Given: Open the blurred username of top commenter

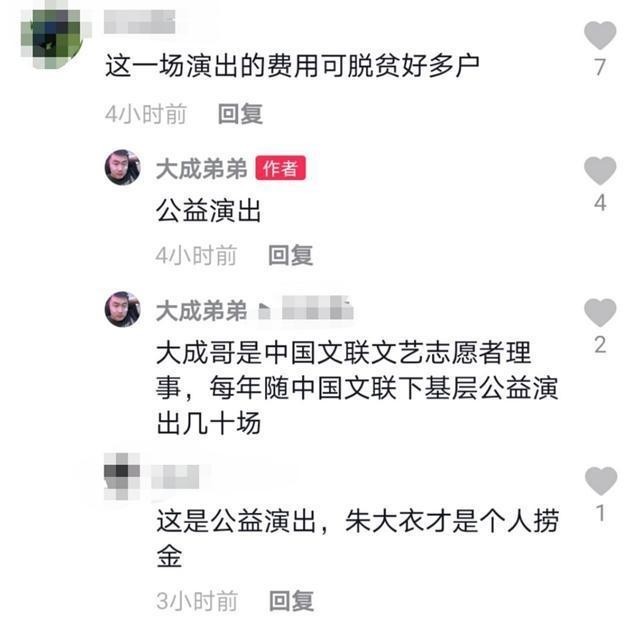Looking at the screenshot, I should coord(140,22).
